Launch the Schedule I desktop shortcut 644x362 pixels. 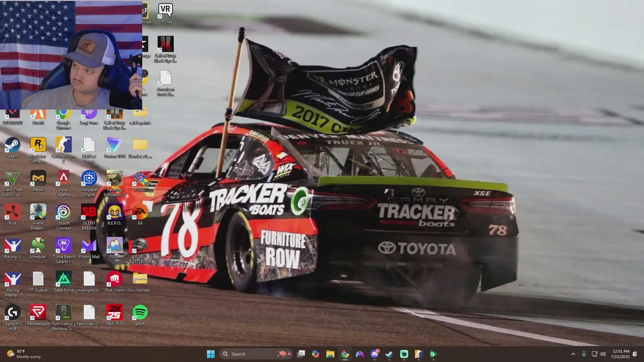38,248
